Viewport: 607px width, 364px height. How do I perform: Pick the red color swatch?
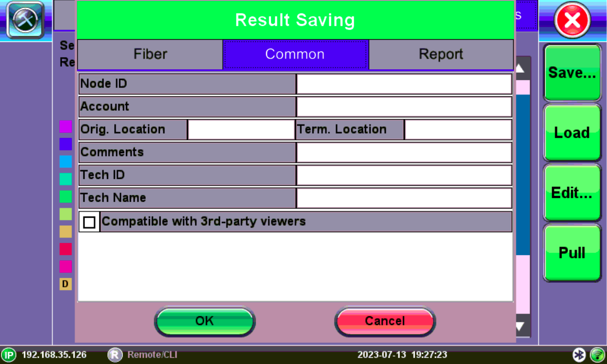pyautogui.click(x=66, y=249)
